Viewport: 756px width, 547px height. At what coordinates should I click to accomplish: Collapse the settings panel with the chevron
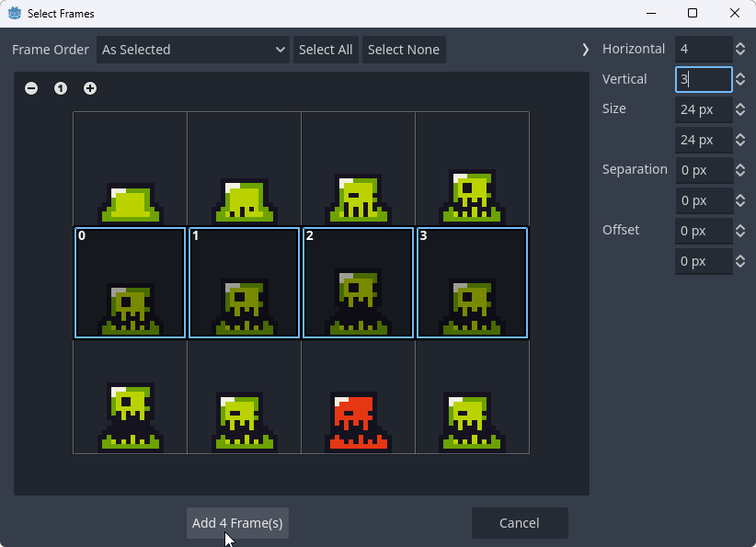(x=586, y=50)
